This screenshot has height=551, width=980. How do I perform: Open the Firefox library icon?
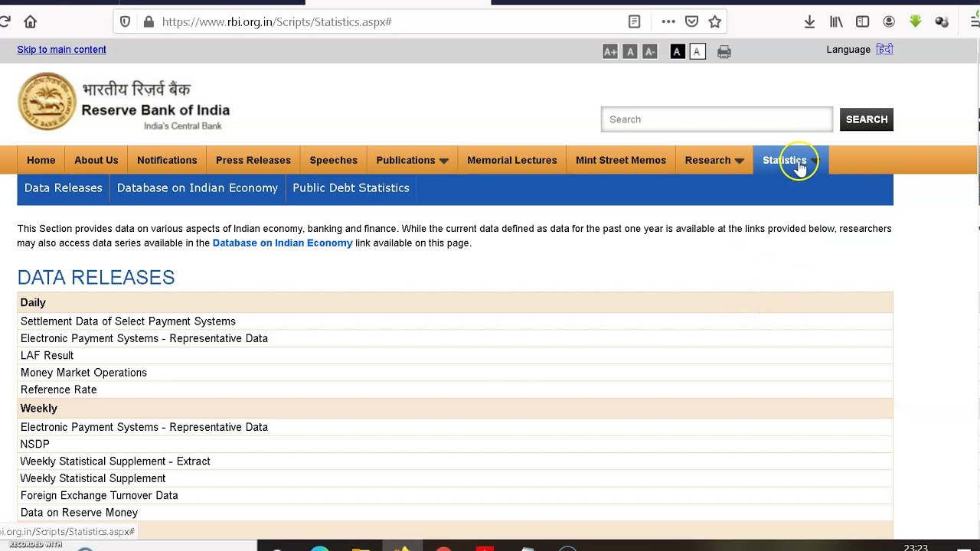coord(836,21)
